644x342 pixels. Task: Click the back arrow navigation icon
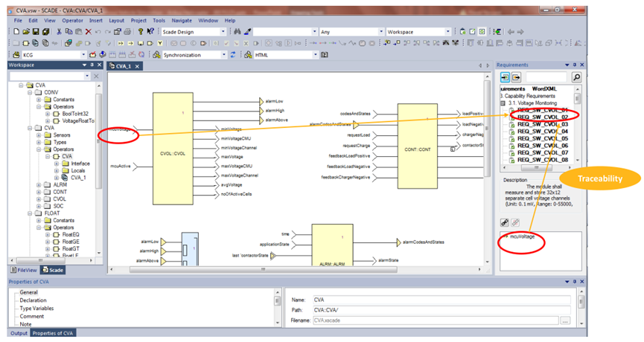511,31
